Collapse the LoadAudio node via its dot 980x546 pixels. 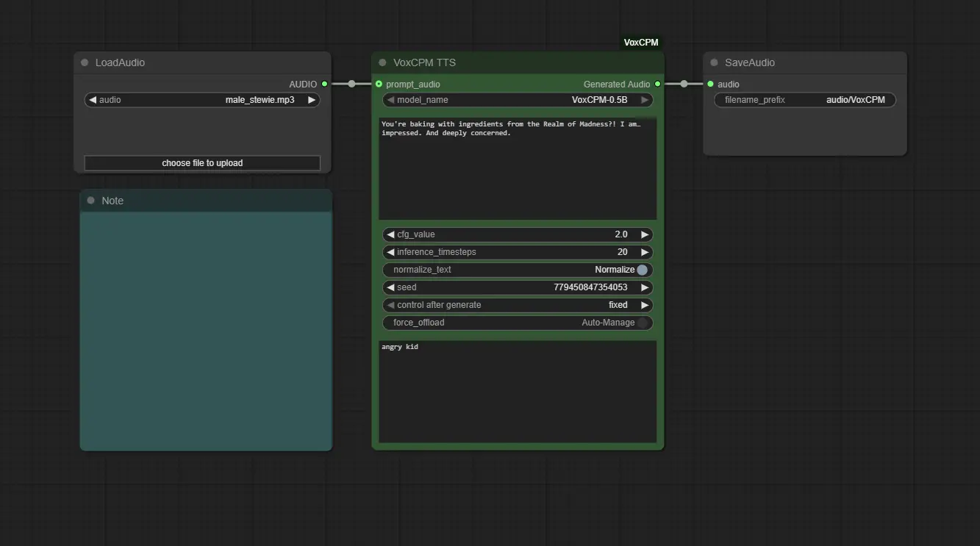(x=85, y=62)
